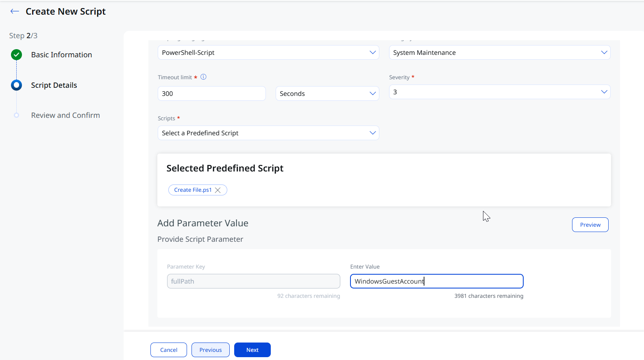644x360 pixels.
Task: Focus the Timeout limit field with 300
Action: coord(212,93)
